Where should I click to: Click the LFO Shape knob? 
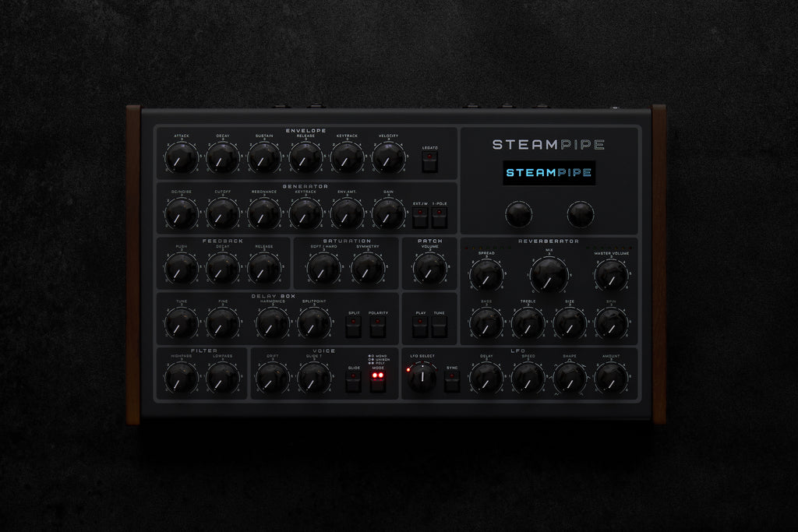[x=570, y=378]
